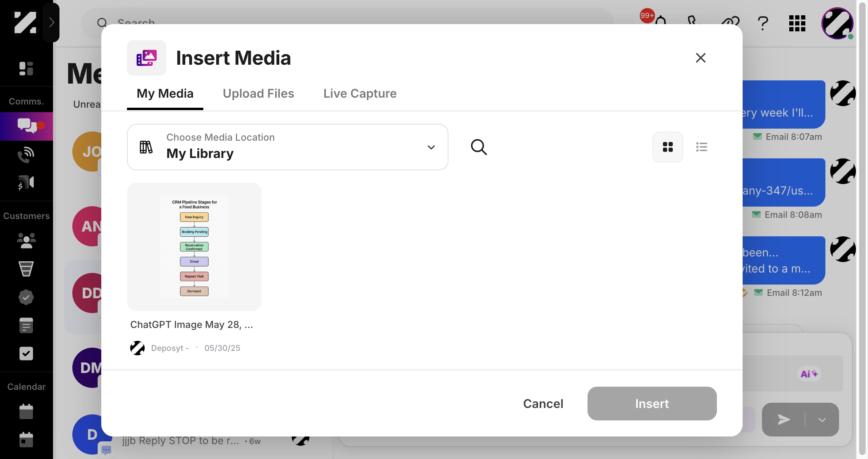The image size is (868, 459).
Task: Click the send message arrow button
Action: pos(784,420)
